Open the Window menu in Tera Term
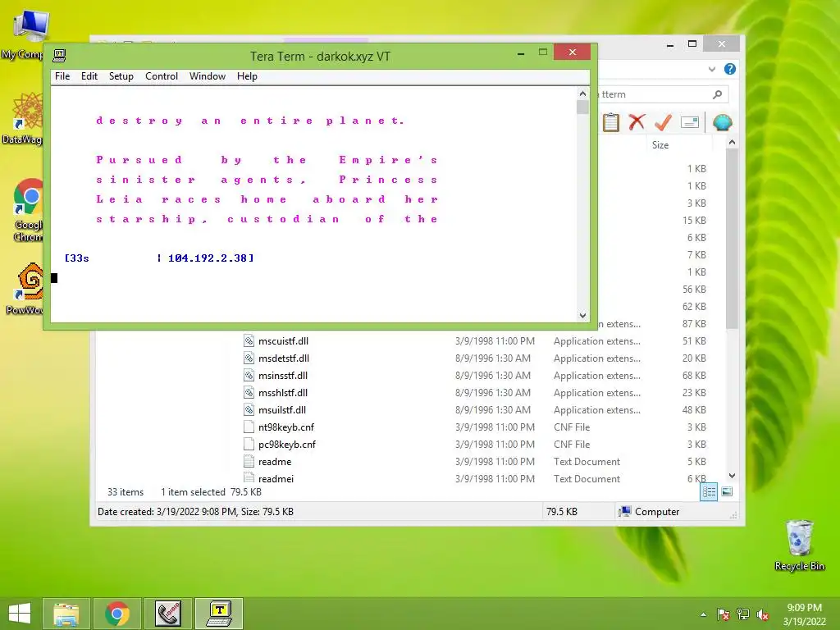840x630 pixels. (208, 76)
